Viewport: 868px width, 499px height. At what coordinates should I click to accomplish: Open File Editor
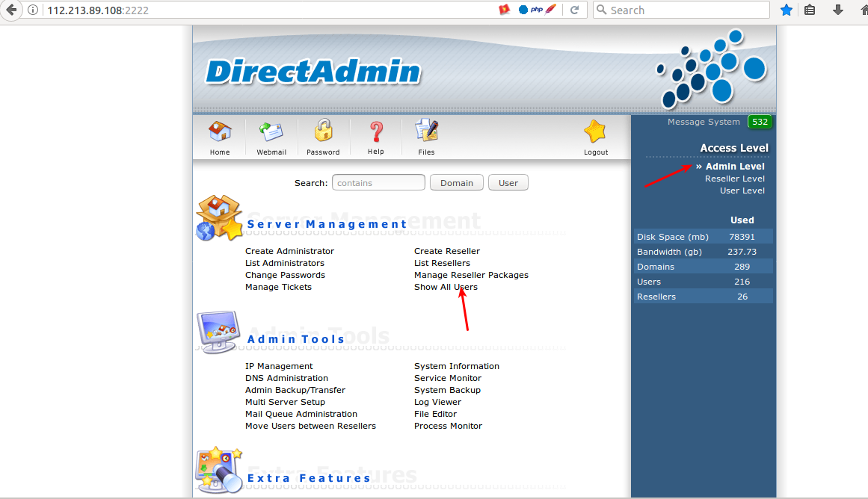[436, 414]
